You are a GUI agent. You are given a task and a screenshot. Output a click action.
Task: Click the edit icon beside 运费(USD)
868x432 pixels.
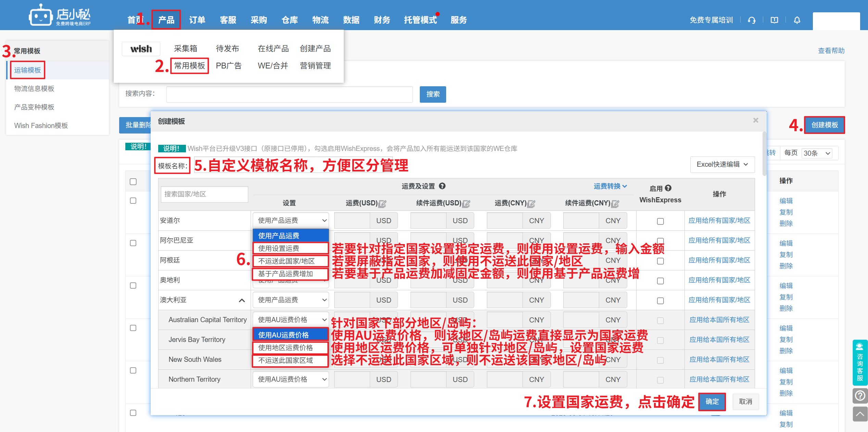pyautogui.click(x=382, y=204)
